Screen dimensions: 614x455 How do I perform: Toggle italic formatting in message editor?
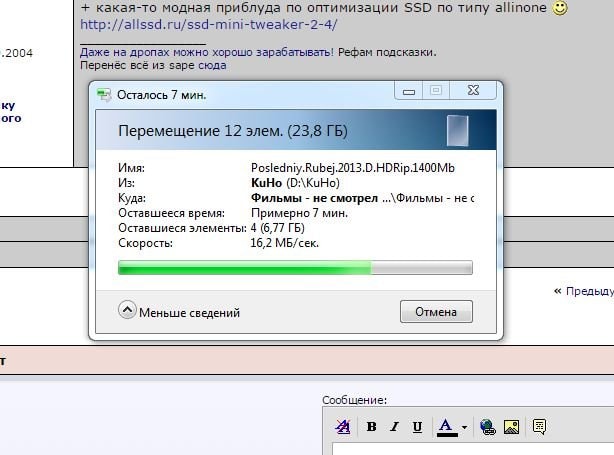click(x=394, y=426)
